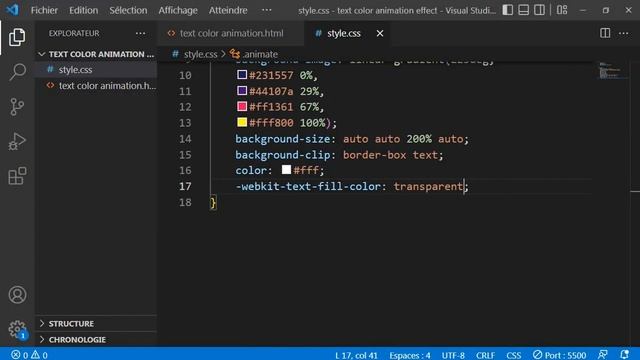The image size is (640, 360).
Task: Click the transparent value on line 17
Action: coord(428,187)
